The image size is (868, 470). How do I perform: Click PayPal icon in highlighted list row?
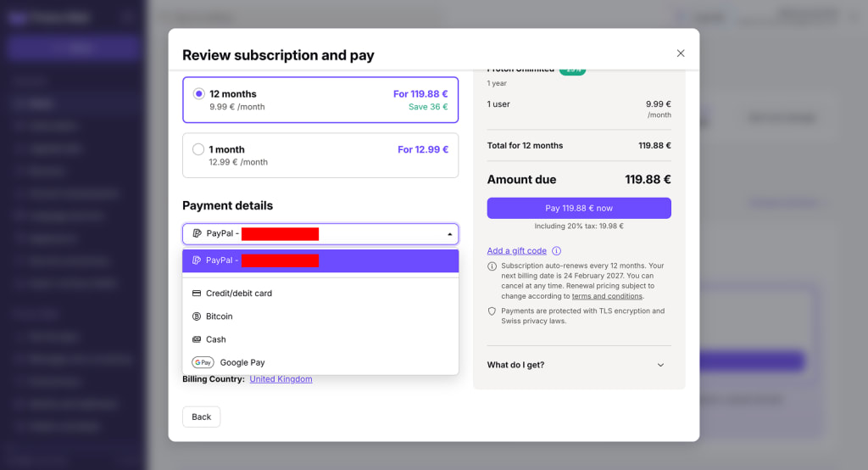[196, 260]
